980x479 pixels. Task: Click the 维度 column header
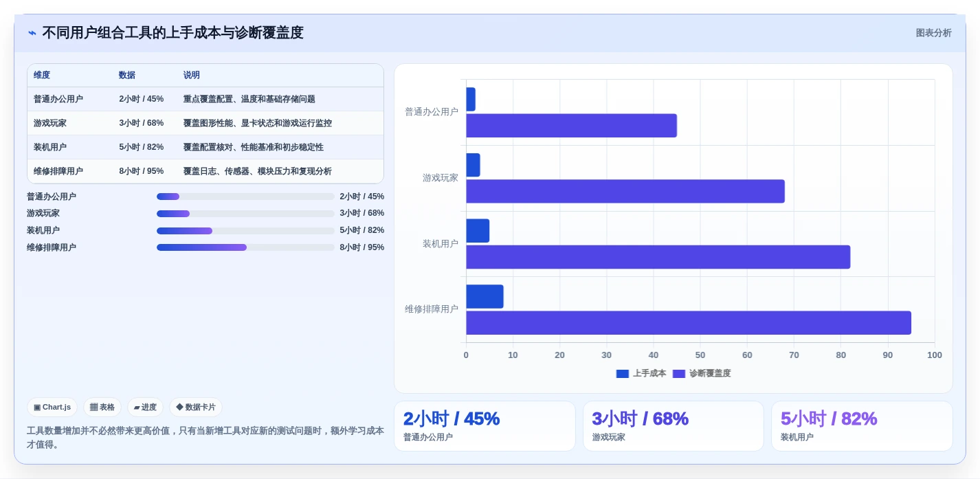[42, 75]
